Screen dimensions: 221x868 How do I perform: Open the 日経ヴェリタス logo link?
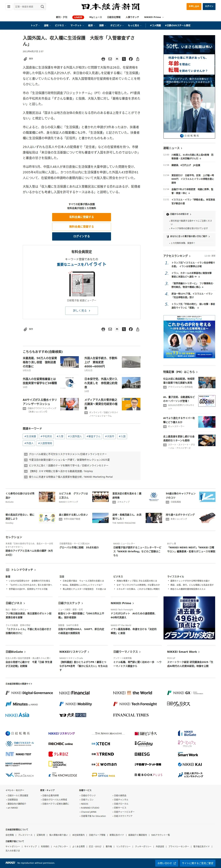tap(178, 704)
